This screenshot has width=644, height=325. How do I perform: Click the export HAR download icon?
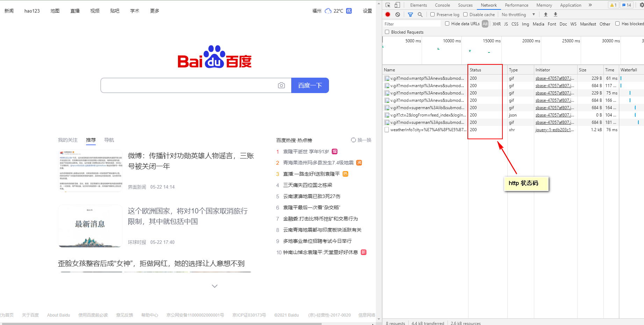(x=556, y=14)
